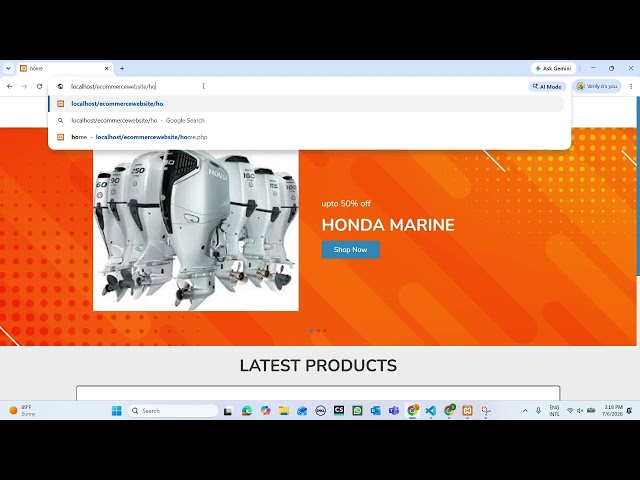This screenshot has height=480, width=640.
Task: Select the second carousel indicator dot
Action: [318, 330]
